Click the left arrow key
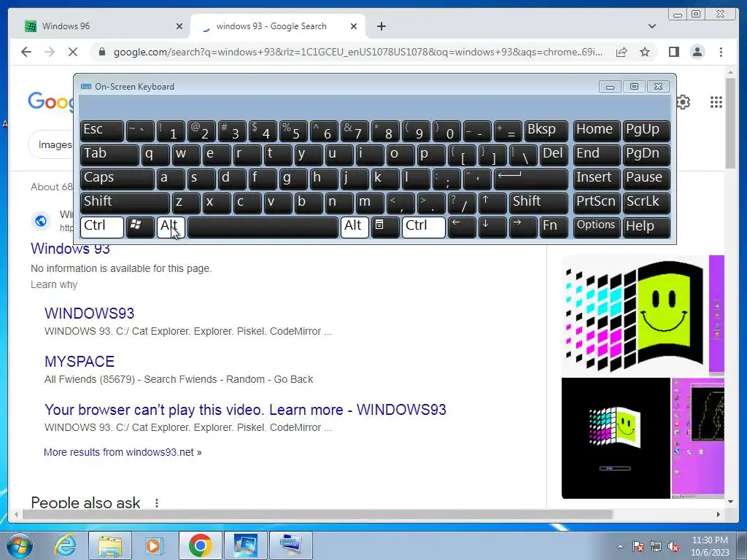Image resolution: width=747 pixels, height=560 pixels. tap(462, 227)
